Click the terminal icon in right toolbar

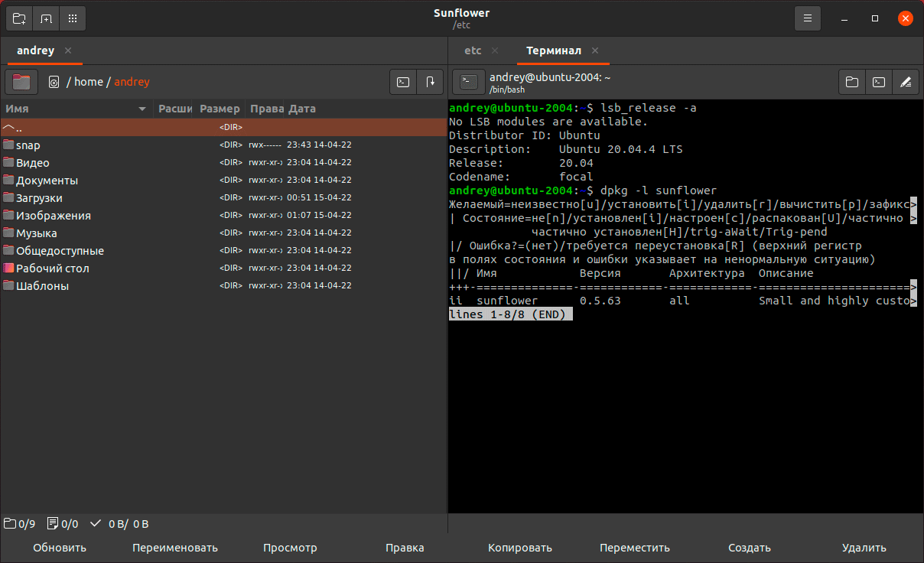click(x=879, y=82)
